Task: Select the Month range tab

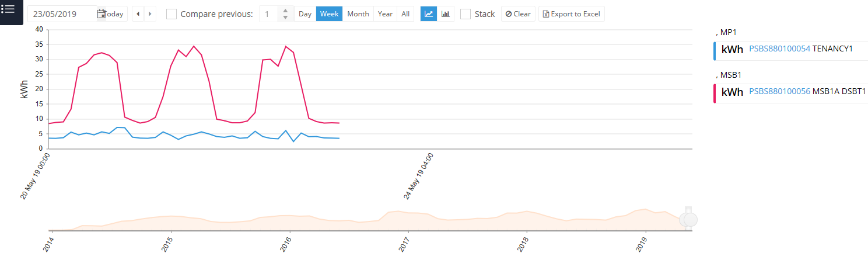Action: (x=358, y=14)
